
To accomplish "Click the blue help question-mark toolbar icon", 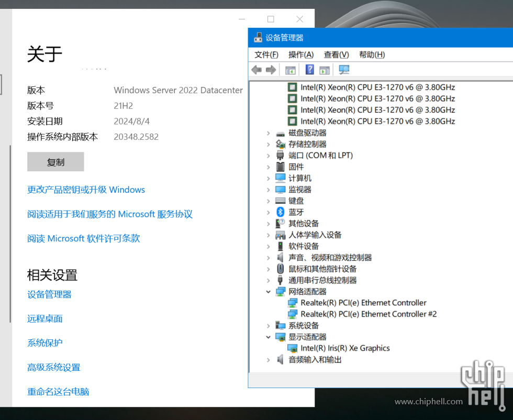I will tap(309, 70).
